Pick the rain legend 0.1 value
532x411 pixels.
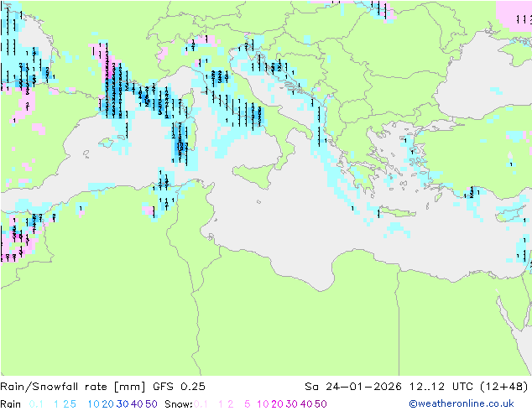[x=36, y=404]
